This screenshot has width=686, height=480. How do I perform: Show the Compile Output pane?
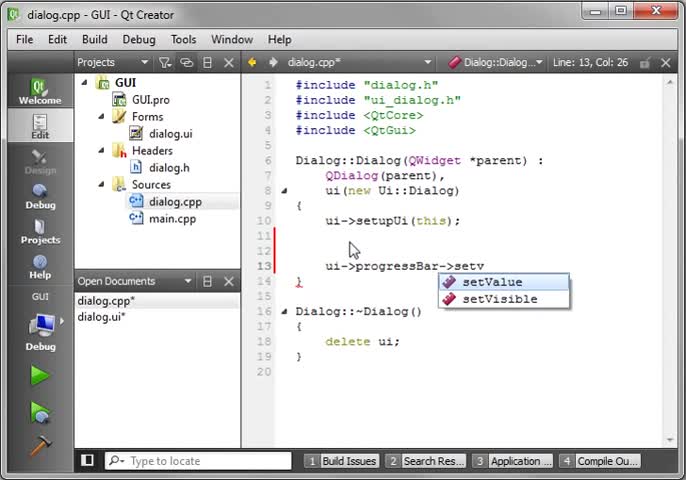pos(600,461)
